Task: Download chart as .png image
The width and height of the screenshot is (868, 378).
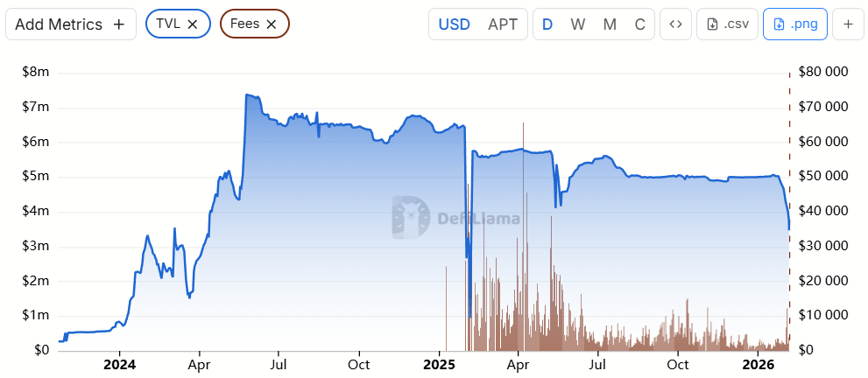Action: [x=795, y=24]
